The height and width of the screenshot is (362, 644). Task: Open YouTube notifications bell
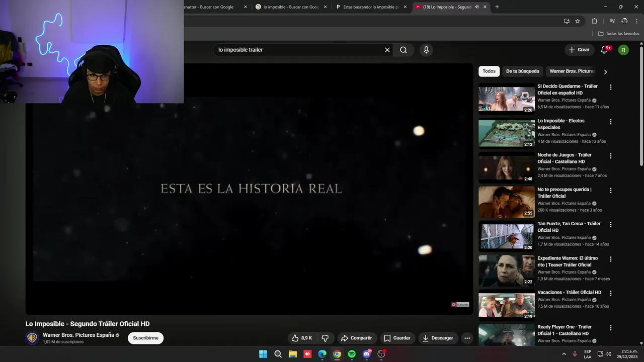[x=605, y=50]
